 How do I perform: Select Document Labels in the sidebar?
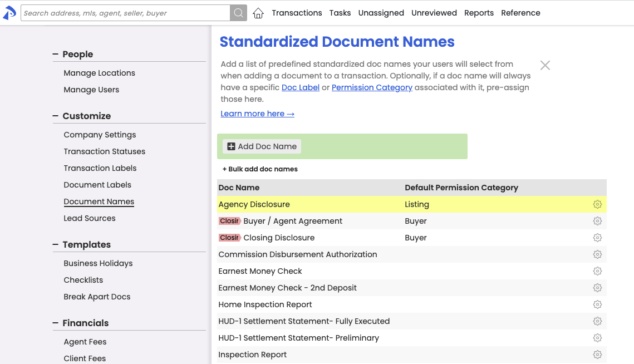[x=97, y=185]
